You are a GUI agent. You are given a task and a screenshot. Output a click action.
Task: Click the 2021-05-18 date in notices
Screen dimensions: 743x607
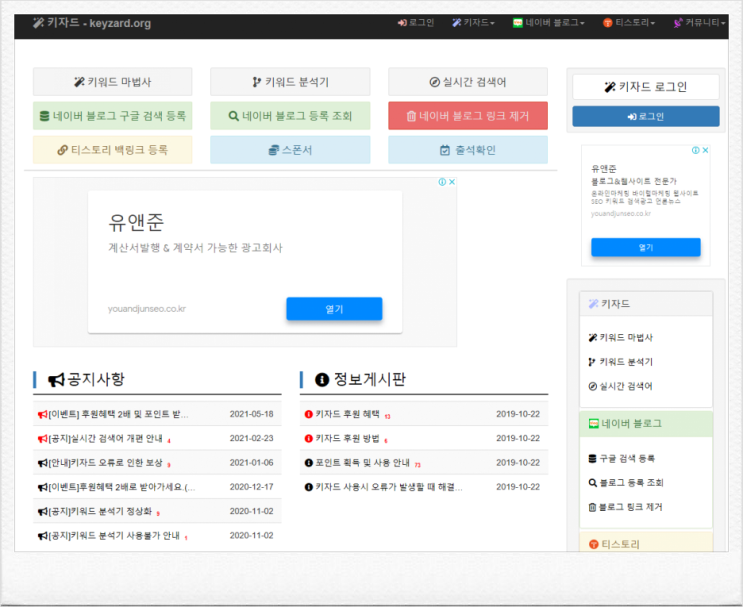[252, 414]
